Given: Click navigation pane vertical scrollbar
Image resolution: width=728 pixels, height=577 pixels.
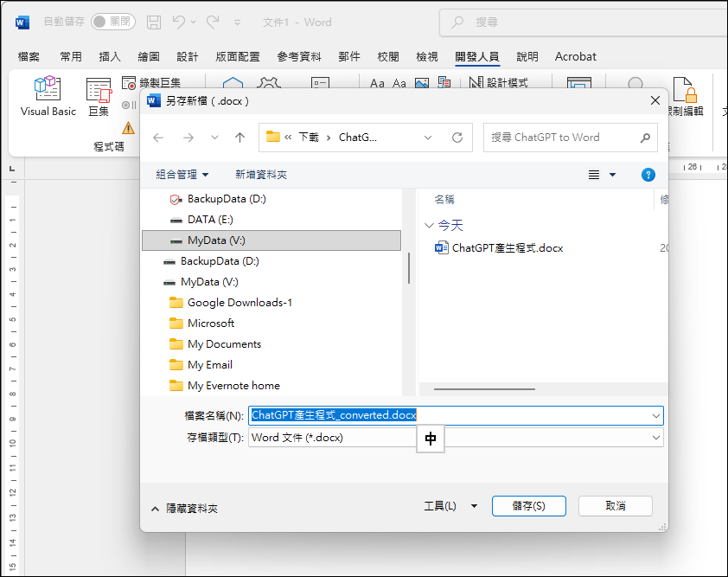Looking at the screenshot, I should click(x=409, y=268).
